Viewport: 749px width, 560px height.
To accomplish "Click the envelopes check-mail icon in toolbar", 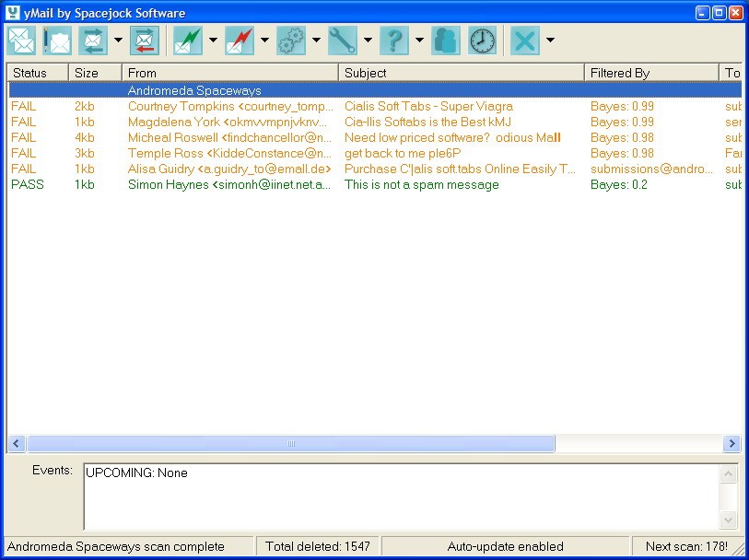I will click(x=21, y=41).
